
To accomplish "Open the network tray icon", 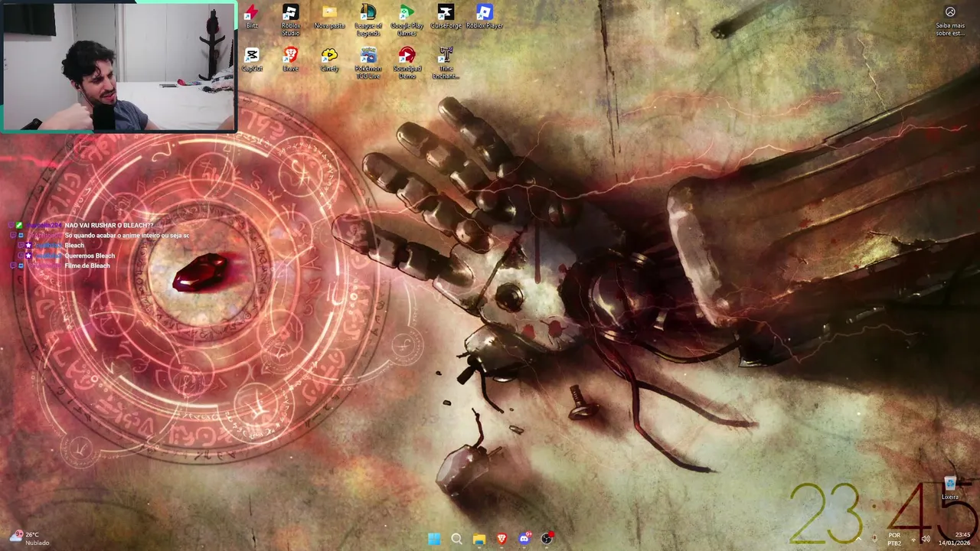I will [913, 539].
